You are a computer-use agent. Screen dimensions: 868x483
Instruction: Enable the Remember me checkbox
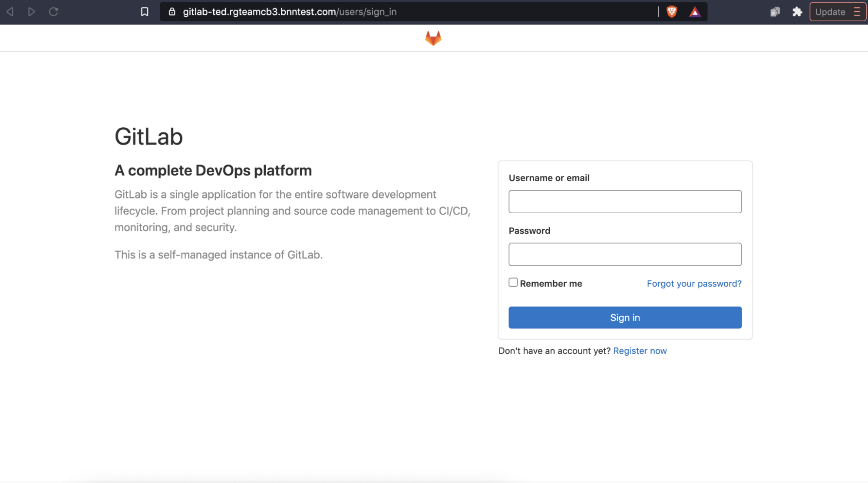tap(513, 282)
